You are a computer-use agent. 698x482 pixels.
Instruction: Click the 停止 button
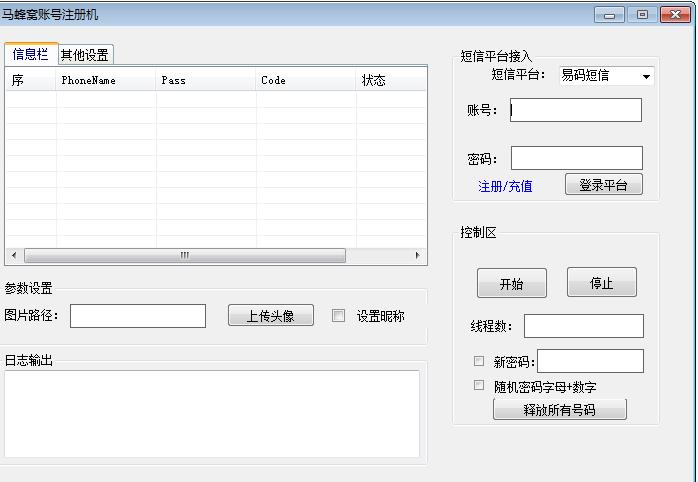pos(601,283)
